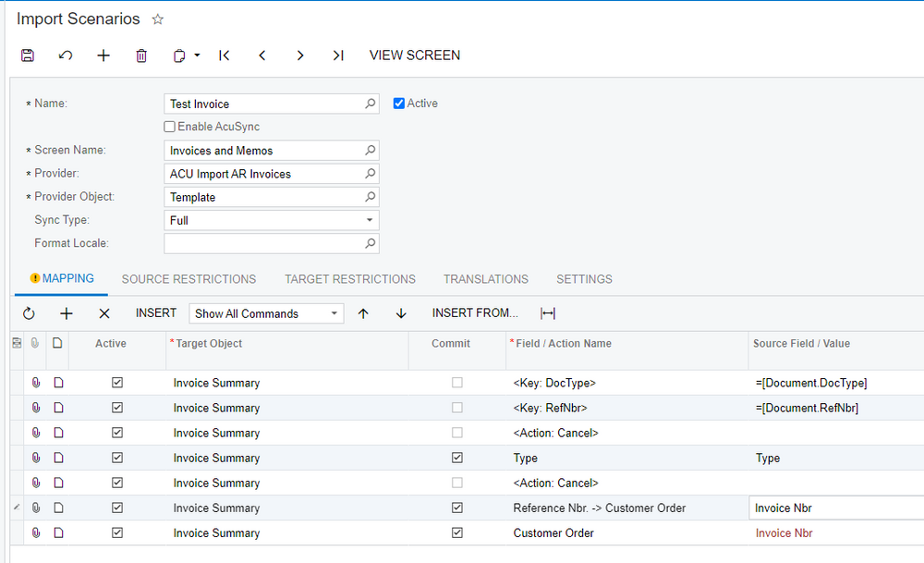This screenshot has width=924, height=563.
Task: Uncheck the Active checkbox next to Name
Action: point(397,104)
